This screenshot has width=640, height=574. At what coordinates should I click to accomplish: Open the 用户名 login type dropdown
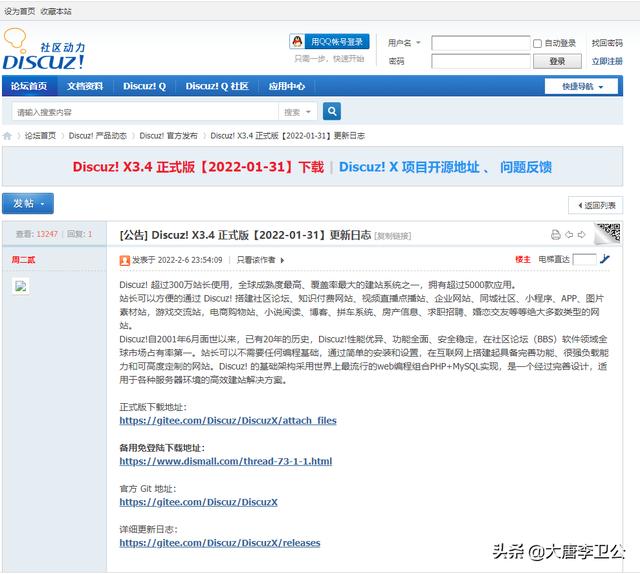coord(406,43)
